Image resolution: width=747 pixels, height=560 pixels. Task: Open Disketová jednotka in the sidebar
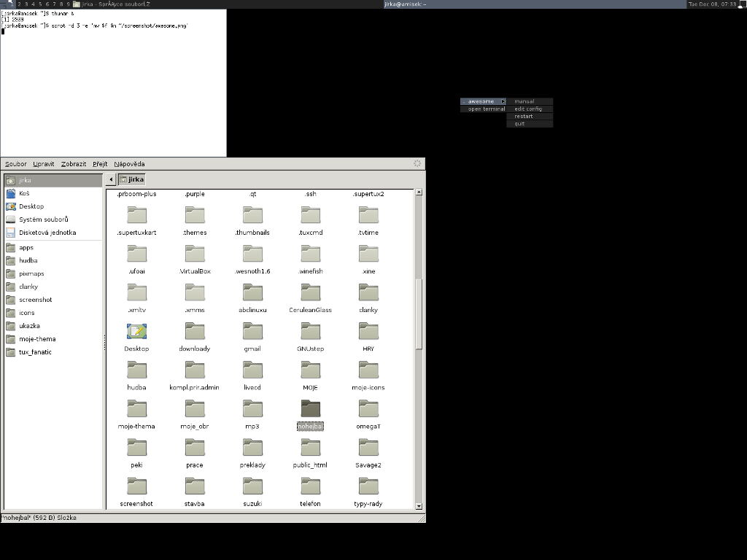(x=47, y=233)
